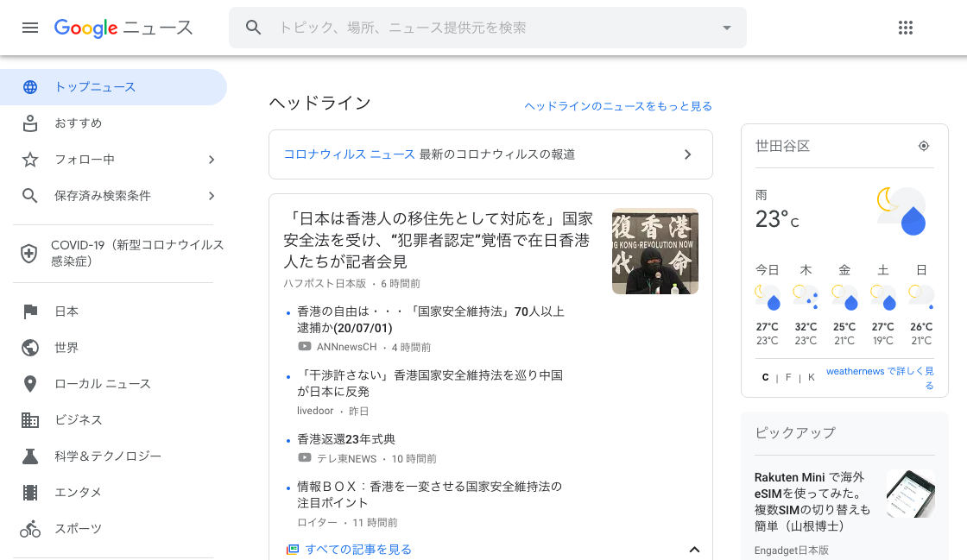Click the flag icon for 日本
967x560 pixels.
30,311
